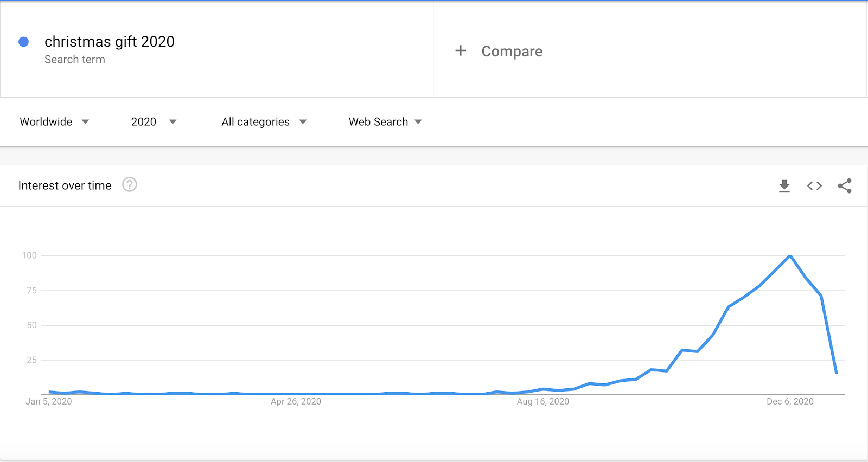The width and height of the screenshot is (868, 462).
Task: Click the Apr 26, 2020 axis label
Action: [x=296, y=401]
